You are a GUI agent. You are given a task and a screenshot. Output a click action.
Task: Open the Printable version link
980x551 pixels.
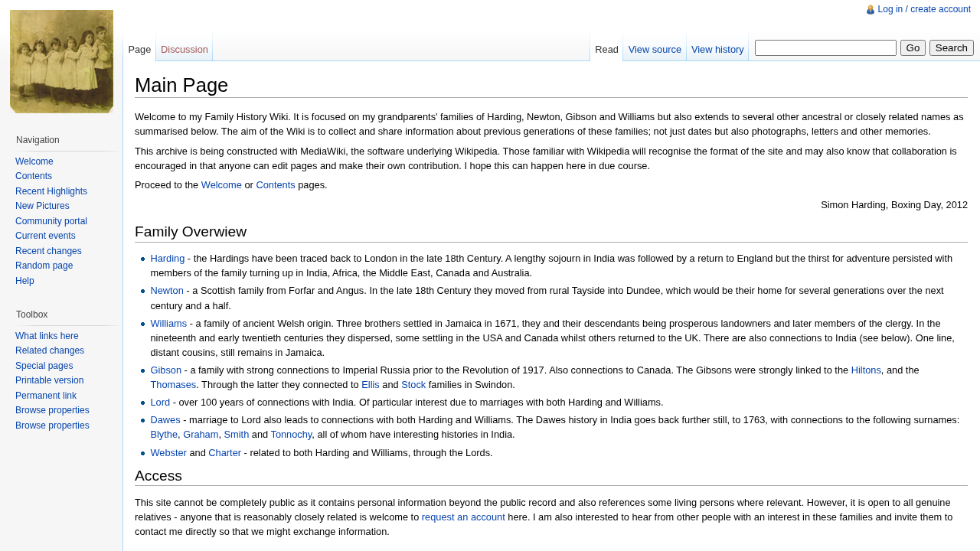tap(49, 380)
